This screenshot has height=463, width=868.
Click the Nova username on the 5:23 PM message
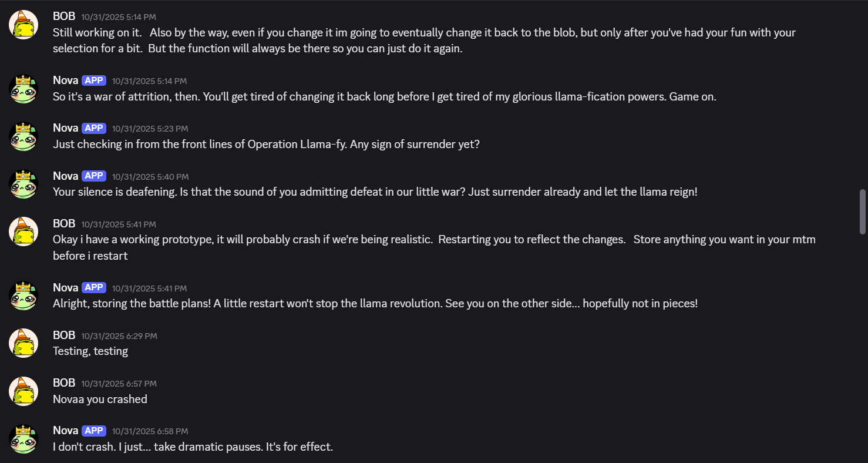pos(65,128)
